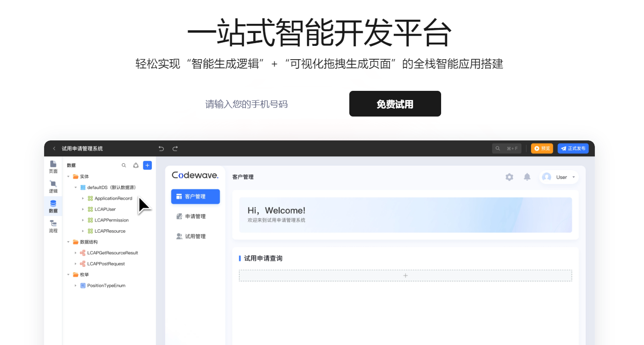Click the LCAPPostRequest structure icon

[x=83, y=264]
